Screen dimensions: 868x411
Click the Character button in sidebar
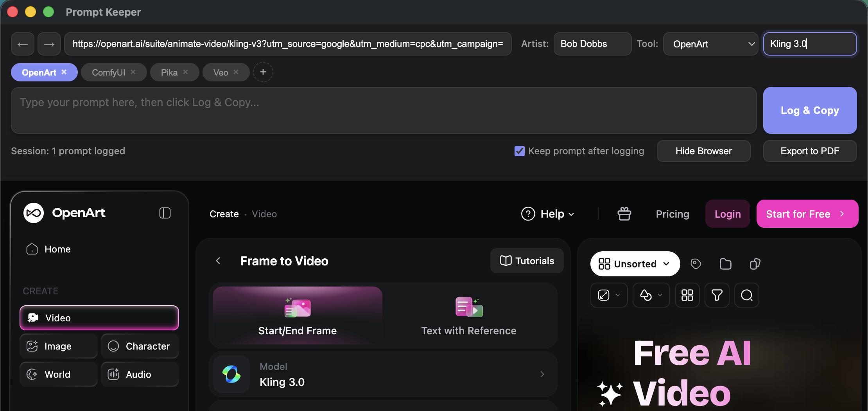point(140,346)
